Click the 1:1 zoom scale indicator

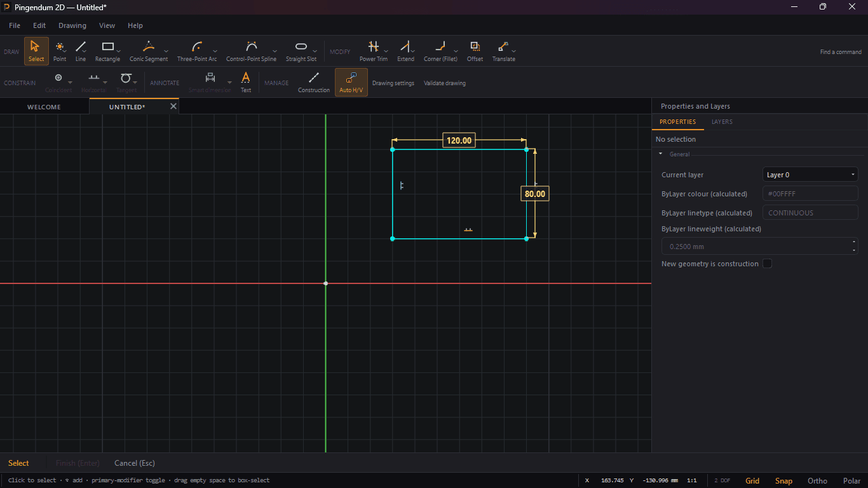(692, 480)
